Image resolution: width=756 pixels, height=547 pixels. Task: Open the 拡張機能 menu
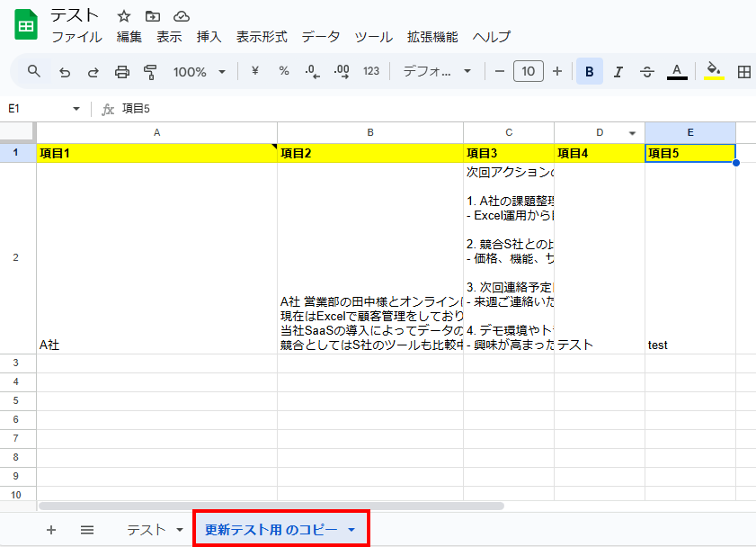tap(432, 37)
